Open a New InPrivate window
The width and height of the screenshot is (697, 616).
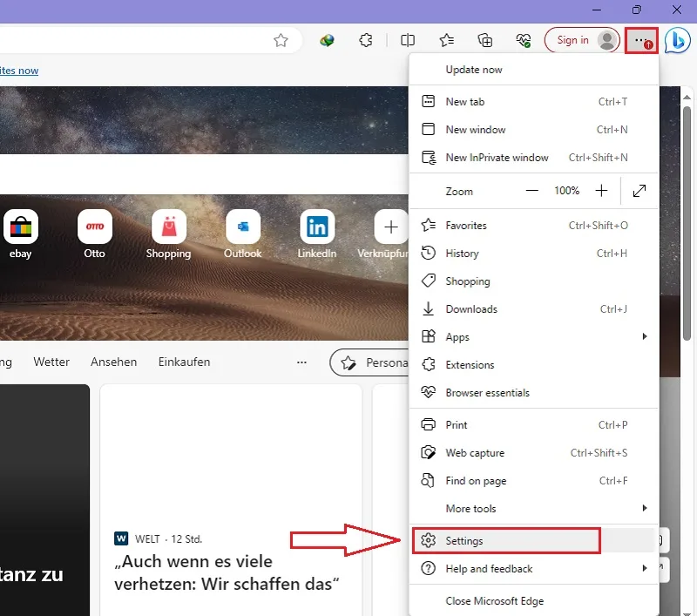pos(533,158)
